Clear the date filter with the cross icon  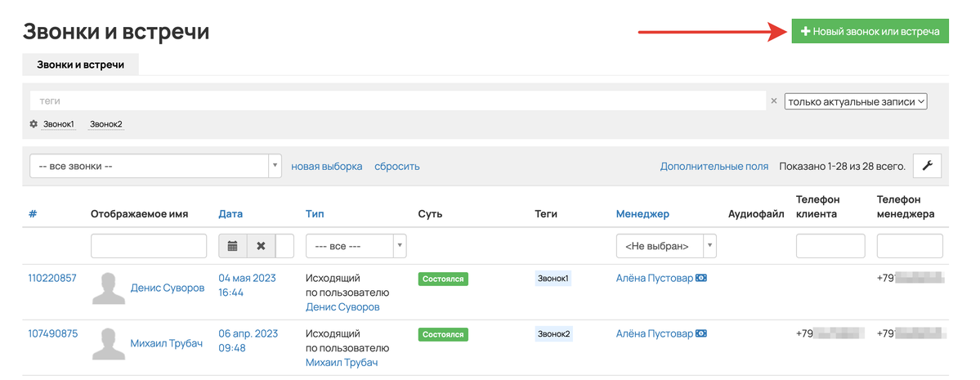click(x=262, y=246)
